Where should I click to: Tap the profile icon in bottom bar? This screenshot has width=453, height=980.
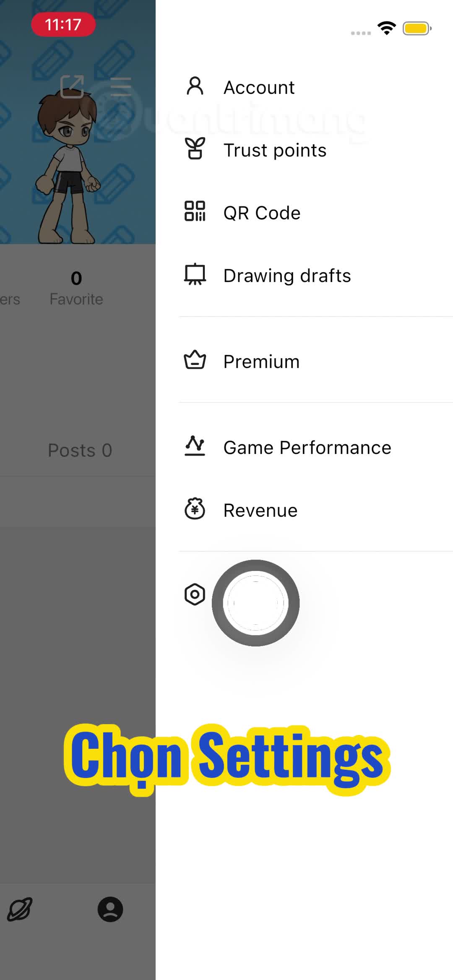[110, 910]
